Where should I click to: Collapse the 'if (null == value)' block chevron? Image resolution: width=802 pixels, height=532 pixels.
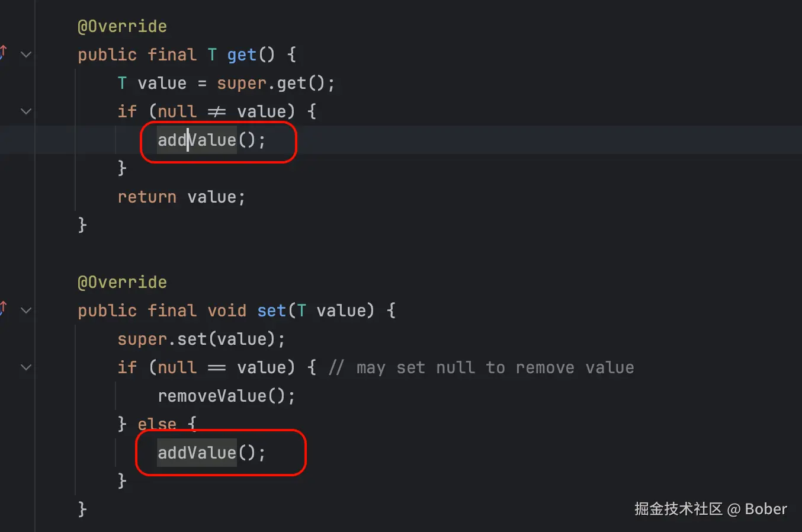(x=26, y=367)
